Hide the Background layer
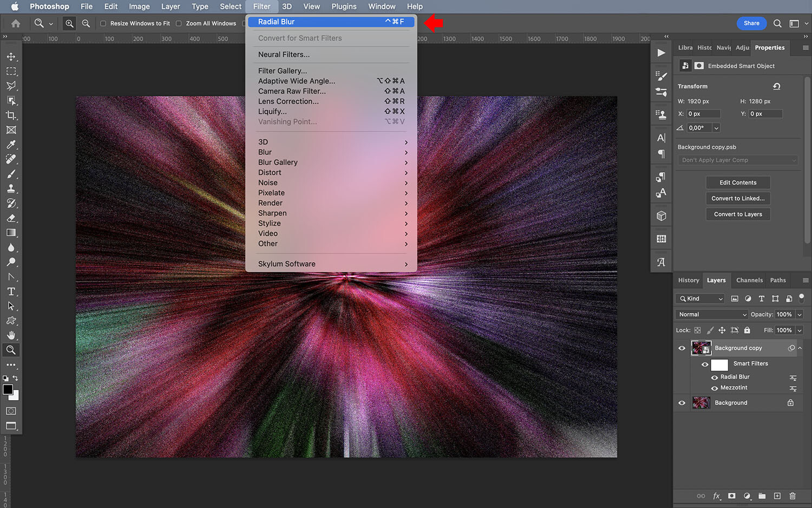 pos(682,402)
